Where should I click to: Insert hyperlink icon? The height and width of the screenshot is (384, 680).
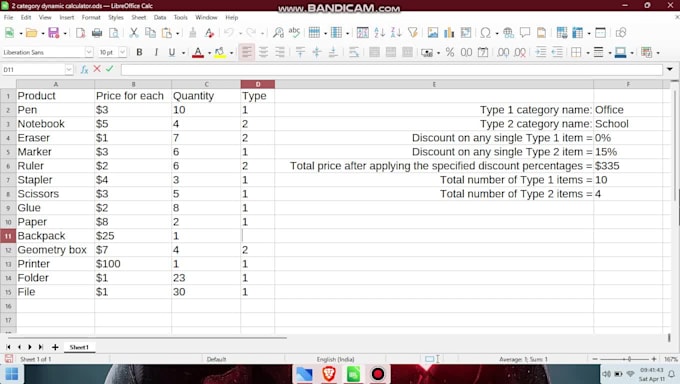pos(508,33)
